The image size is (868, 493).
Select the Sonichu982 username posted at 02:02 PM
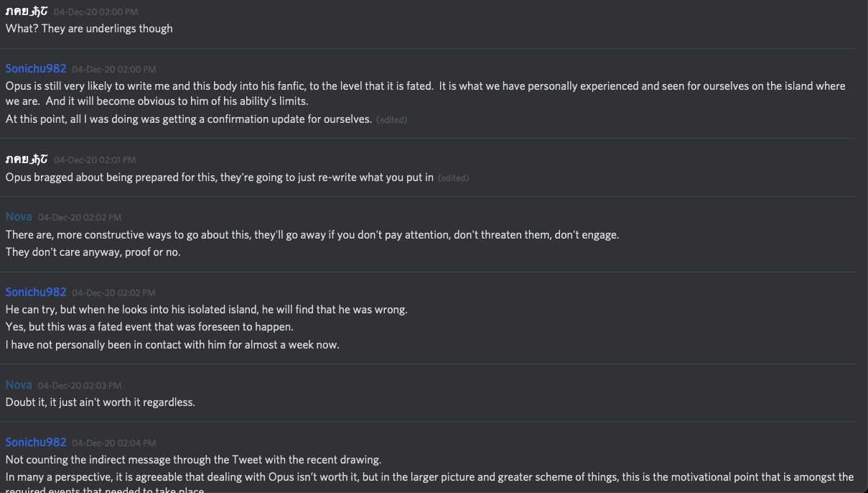click(x=36, y=292)
